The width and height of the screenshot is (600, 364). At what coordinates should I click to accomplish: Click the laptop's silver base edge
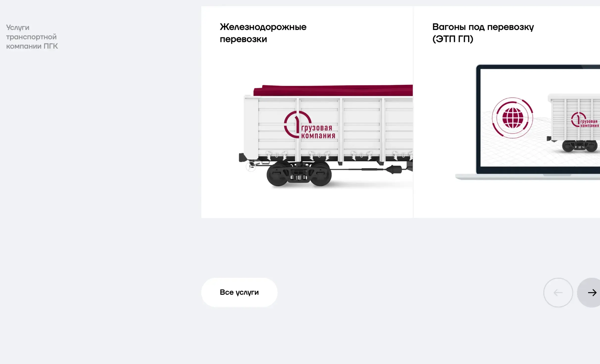(527, 177)
